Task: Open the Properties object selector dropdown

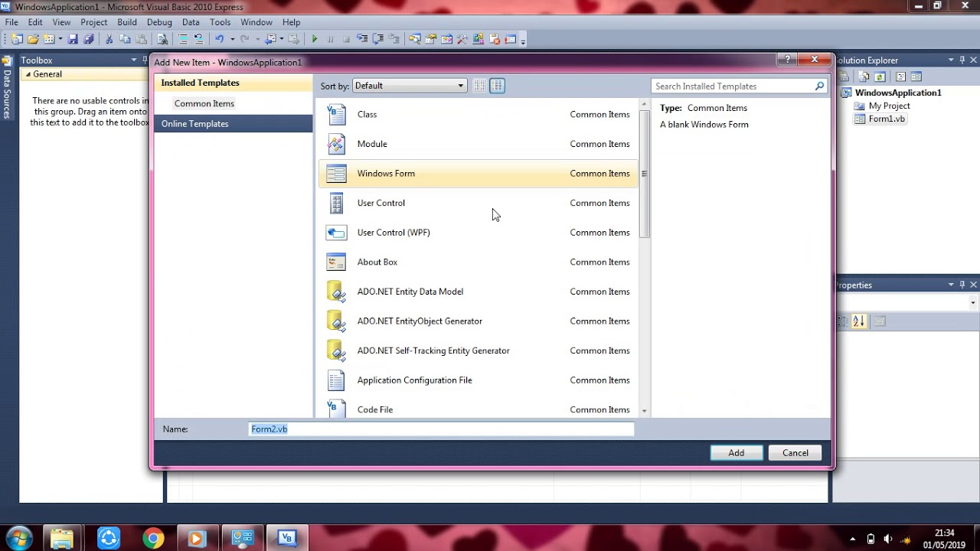Action: click(973, 302)
